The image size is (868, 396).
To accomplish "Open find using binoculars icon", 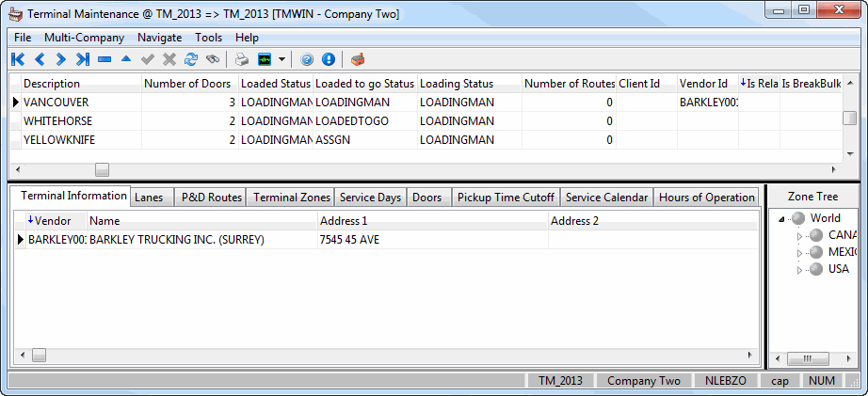I will [213, 59].
